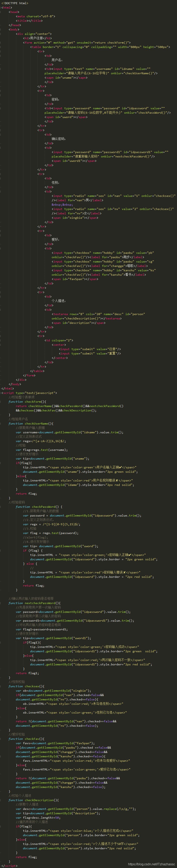
Task: Click the <!DOCTYPE html> line
Action: point(15,3)
